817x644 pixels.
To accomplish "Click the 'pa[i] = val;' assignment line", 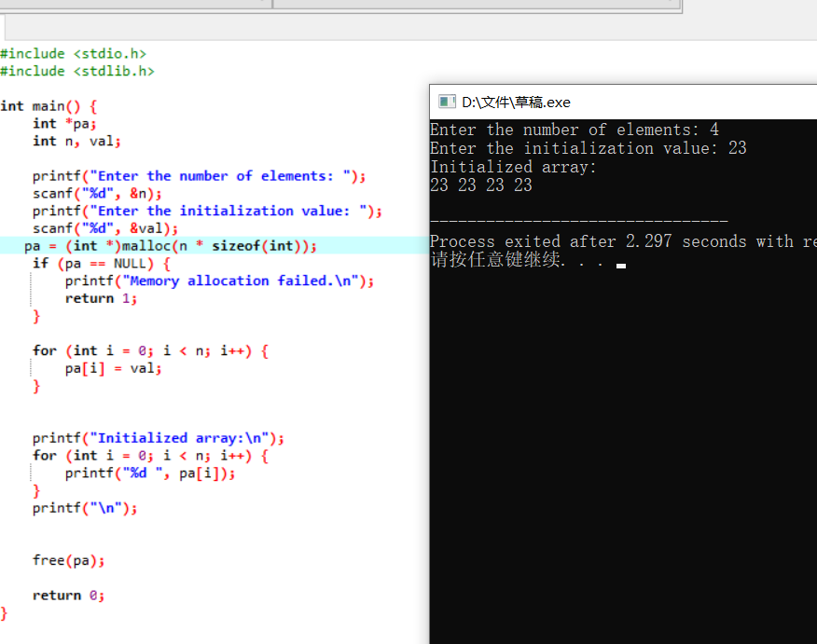I will point(113,368).
